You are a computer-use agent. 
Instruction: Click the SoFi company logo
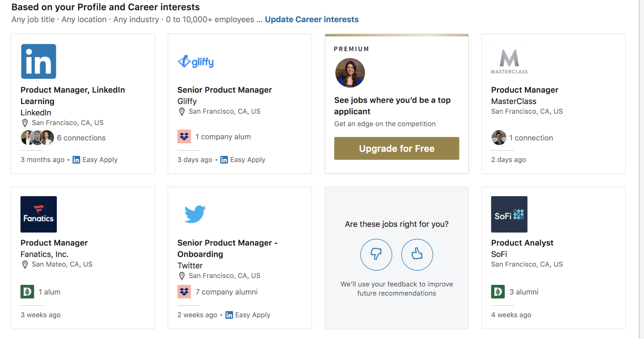(509, 214)
